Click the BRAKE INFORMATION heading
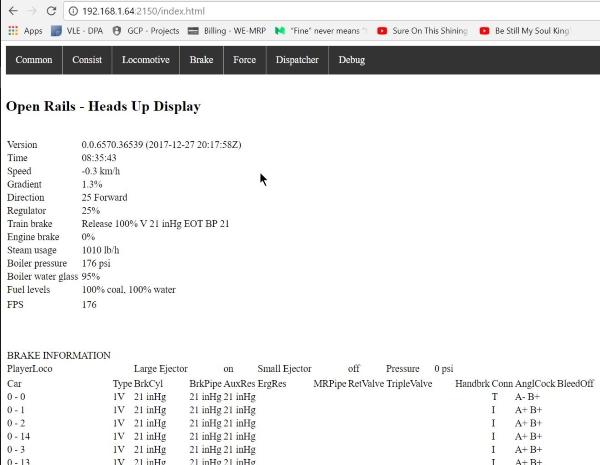600x465 pixels. click(x=59, y=356)
